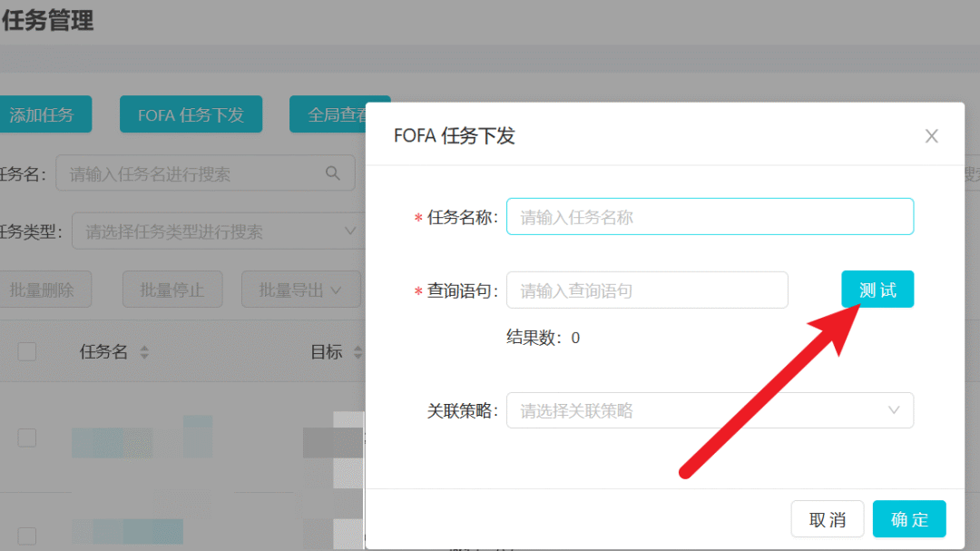Open the 关联策略 dropdown
This screenshot has height=551, width=980.
(x=710, y=410)
